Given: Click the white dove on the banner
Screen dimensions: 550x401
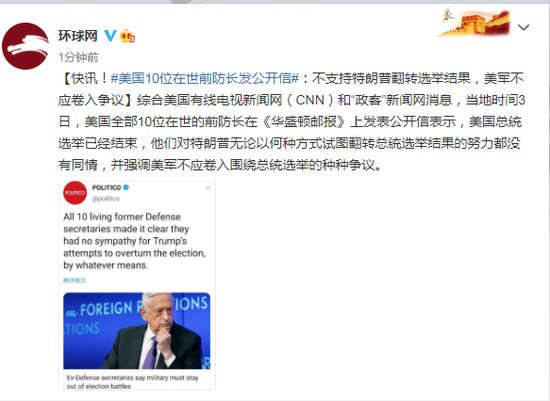Looking at the screenshot, I should [447, 14].
